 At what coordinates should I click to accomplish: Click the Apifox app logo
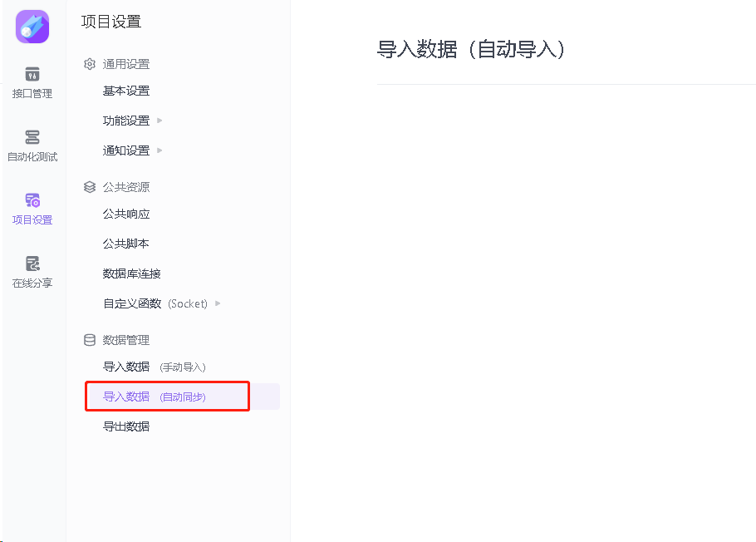[x=32, y=27]
